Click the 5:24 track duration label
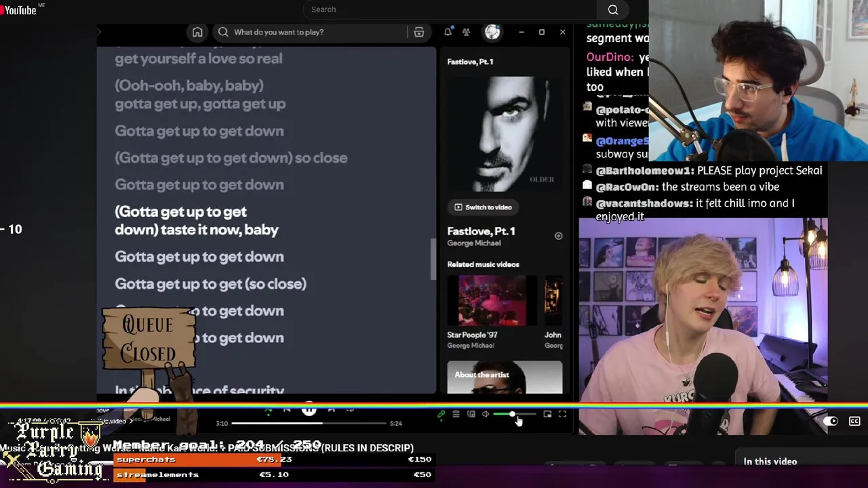Image resolution: width=868 pixels, height=488 pixels. (x=396, y=424)
